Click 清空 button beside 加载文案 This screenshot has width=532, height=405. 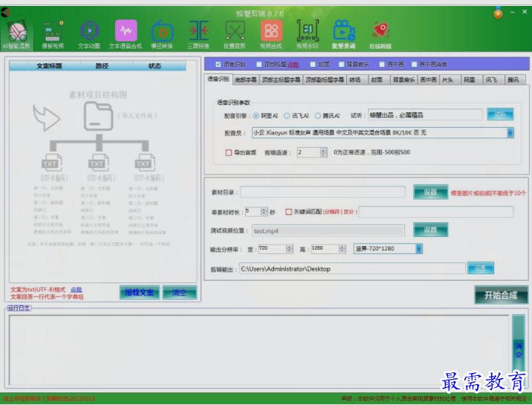(x=180, y=292)
